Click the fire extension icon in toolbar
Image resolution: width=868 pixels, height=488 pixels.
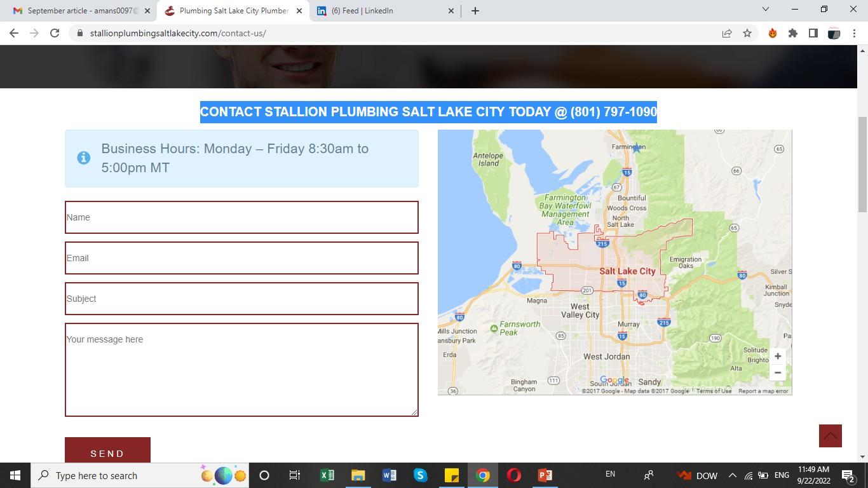coord(773,33)
